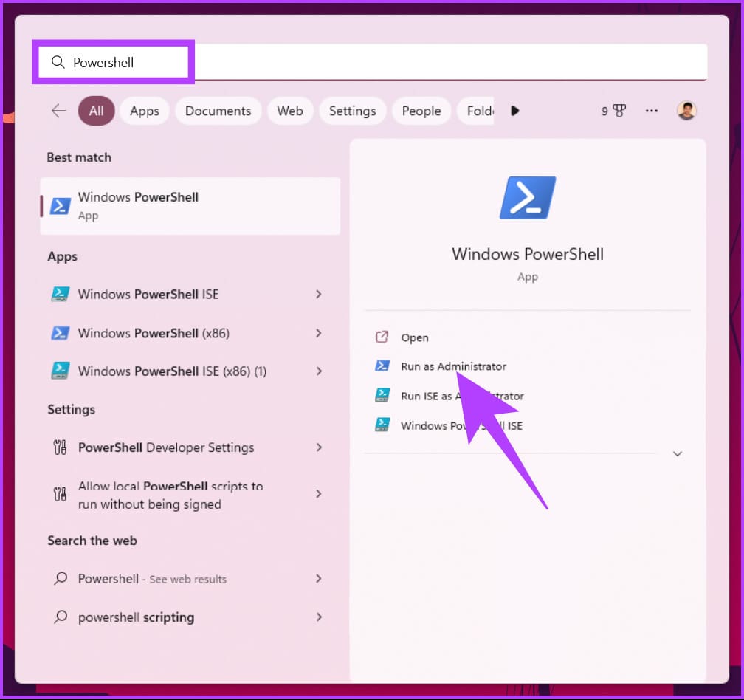Screen dimensions: 744x700
Task: Go back with the left arrow icon
Action: (x=59, y=111)
